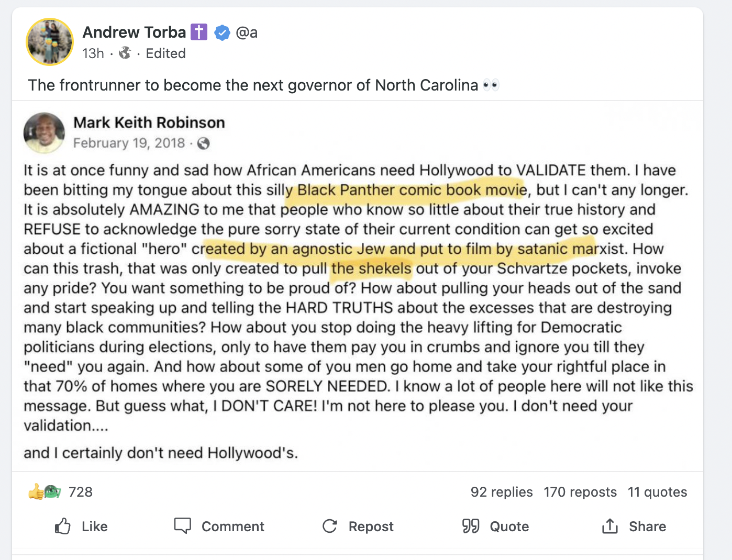The image size is (732, 560).
Task: Click the Like thumbs-up icon
Action: [63, 527]
